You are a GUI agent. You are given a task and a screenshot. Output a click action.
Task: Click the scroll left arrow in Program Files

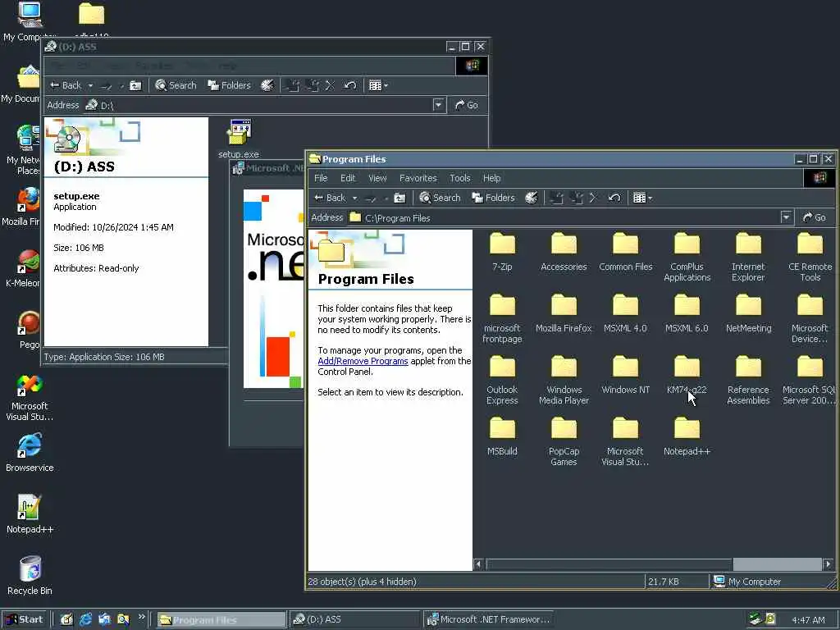coord(478,564)
